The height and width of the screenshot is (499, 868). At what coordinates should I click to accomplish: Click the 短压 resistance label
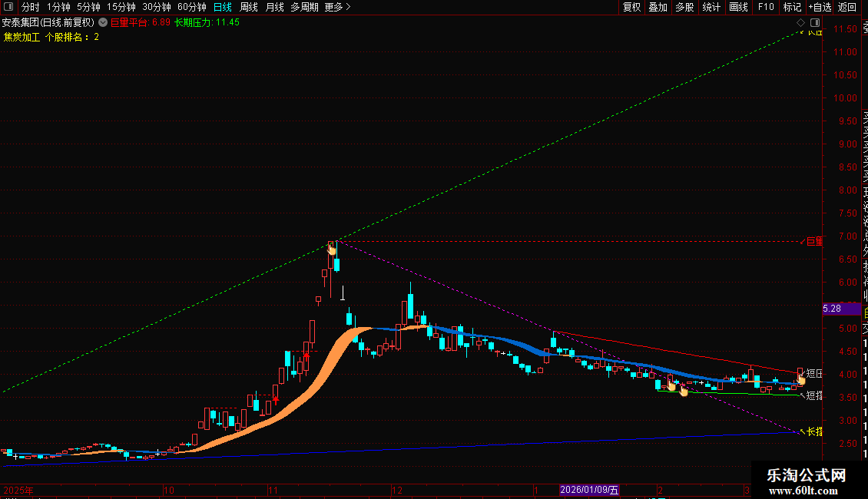coord(814,373)
